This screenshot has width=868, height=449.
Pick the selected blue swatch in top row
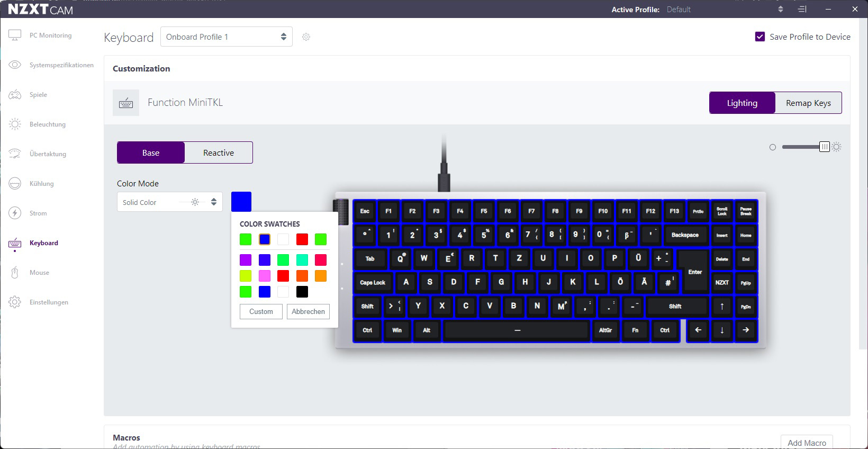265,239
